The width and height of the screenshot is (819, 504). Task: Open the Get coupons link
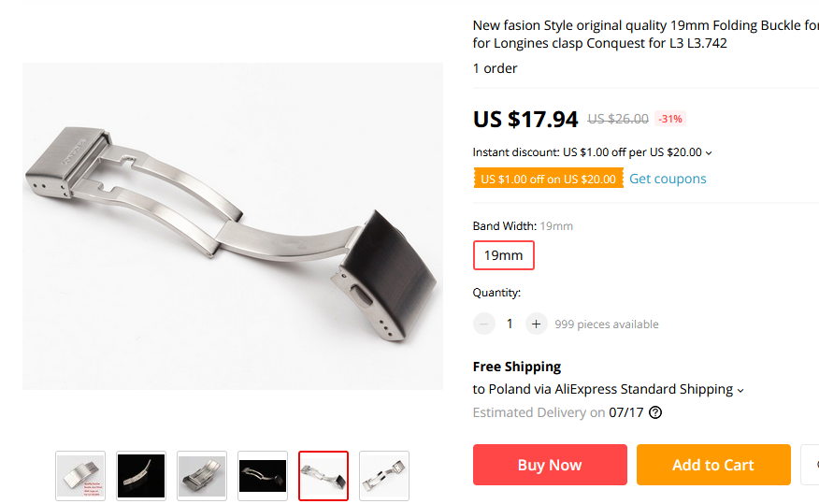[668, 179]
